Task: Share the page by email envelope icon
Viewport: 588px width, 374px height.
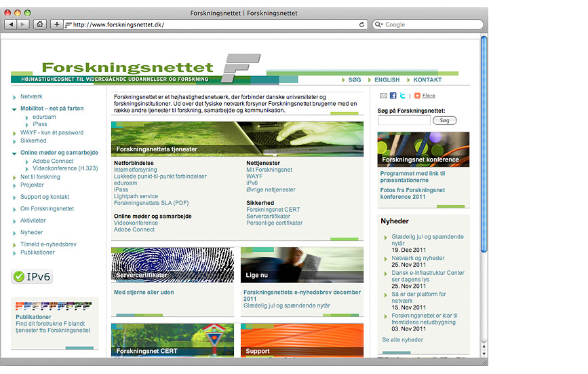Action: coord(383,96)
